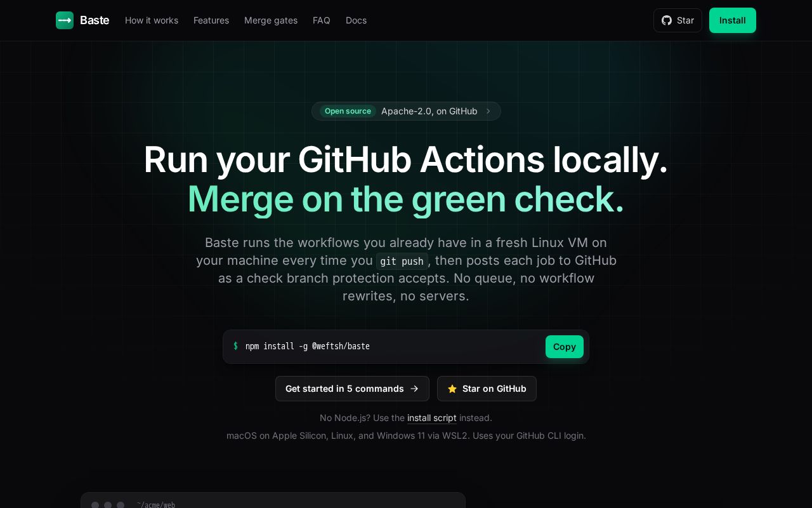Copy the npm install command

click(x=565, y=347)
